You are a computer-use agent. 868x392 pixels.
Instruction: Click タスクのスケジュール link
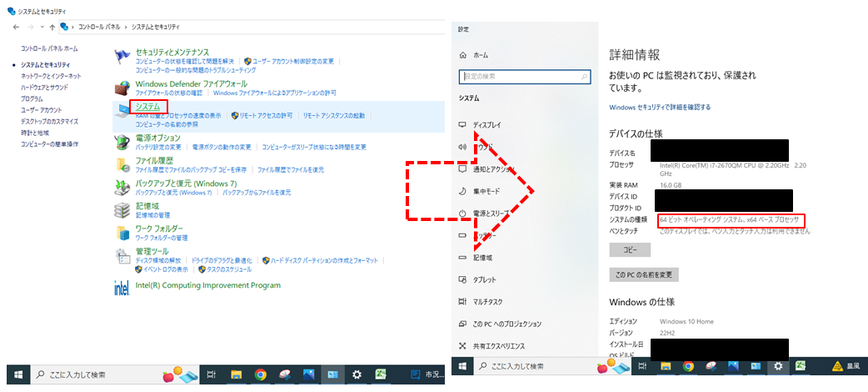pos(229,269)
